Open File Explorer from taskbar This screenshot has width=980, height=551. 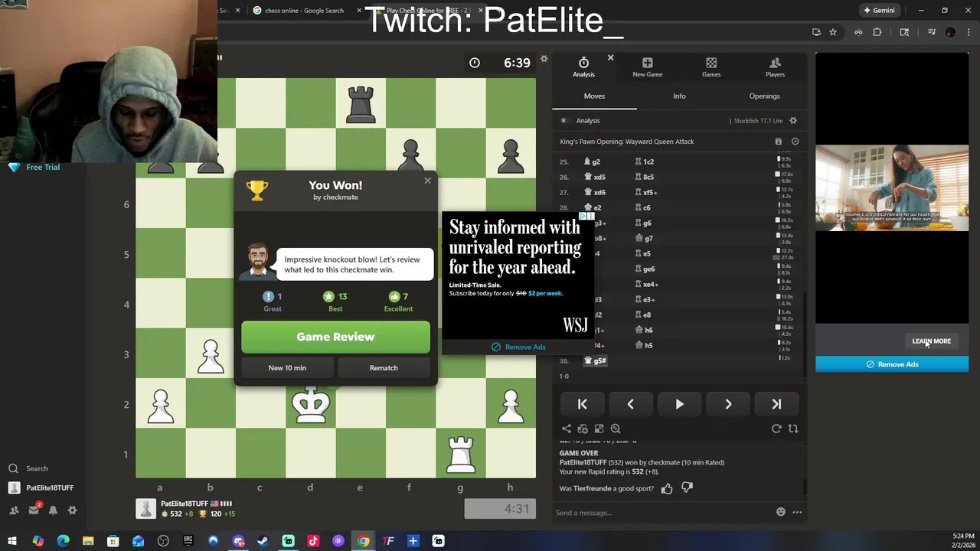tap(88, 541)
